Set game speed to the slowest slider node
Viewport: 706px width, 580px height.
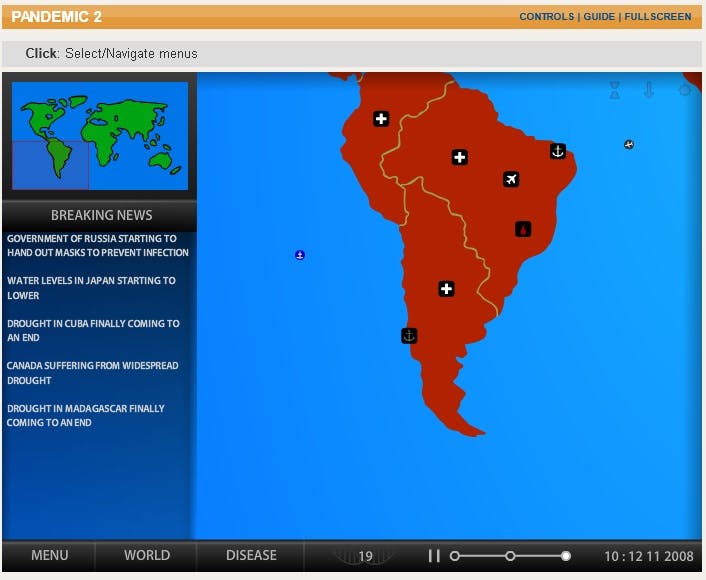coord(455,556)
